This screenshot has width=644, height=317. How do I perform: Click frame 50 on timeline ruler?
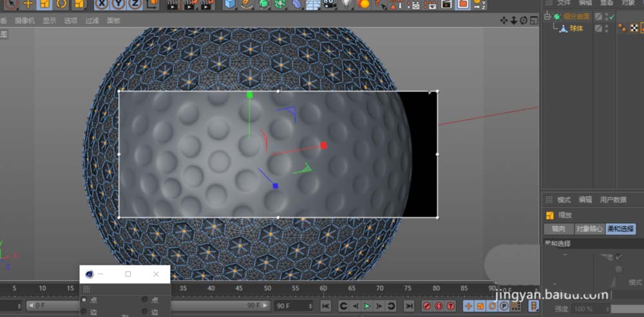coord(267,288)
